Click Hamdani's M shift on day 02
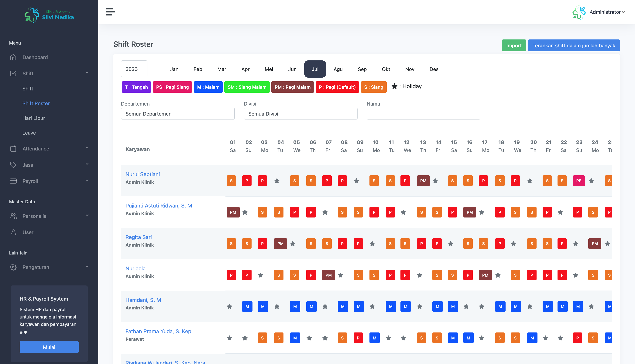This screenshot has width=635, height=364. click(247, 306)
